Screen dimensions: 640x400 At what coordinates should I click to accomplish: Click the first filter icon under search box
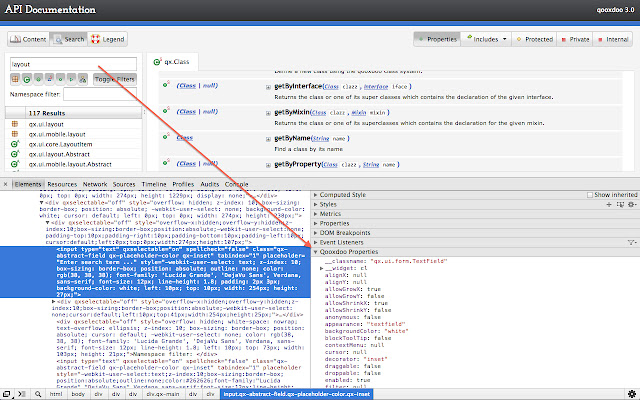15,78
